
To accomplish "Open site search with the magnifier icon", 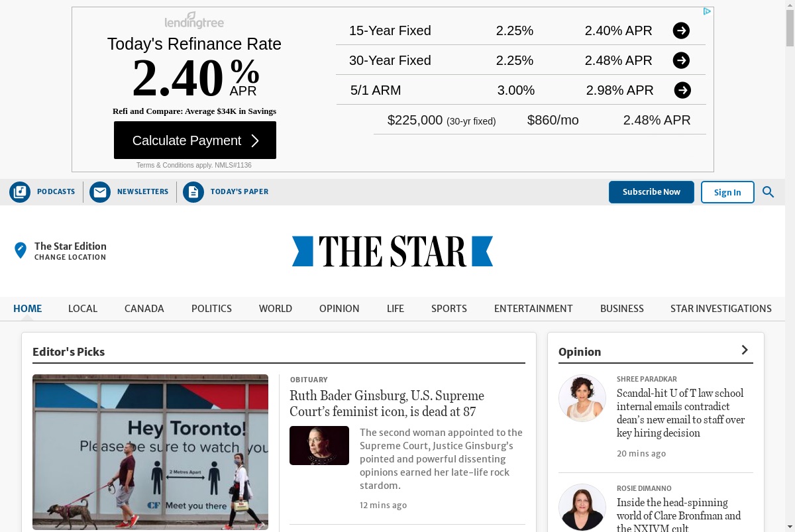I will [768, 192].
